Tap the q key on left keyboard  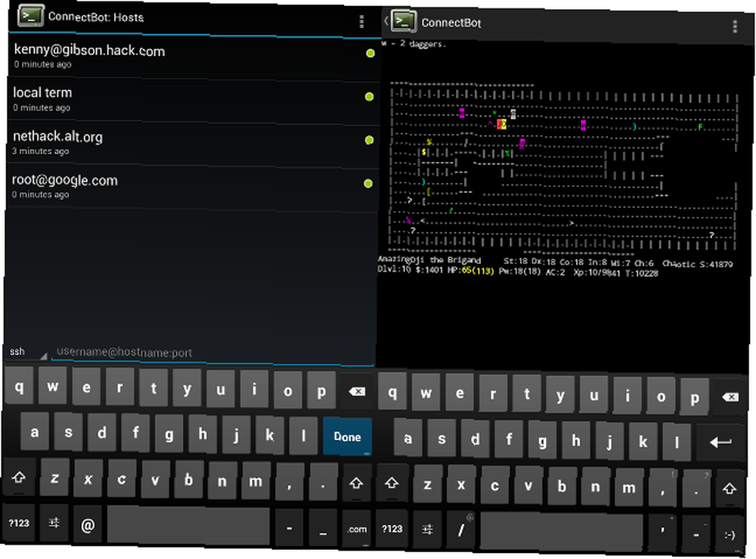tap(19, 387)
